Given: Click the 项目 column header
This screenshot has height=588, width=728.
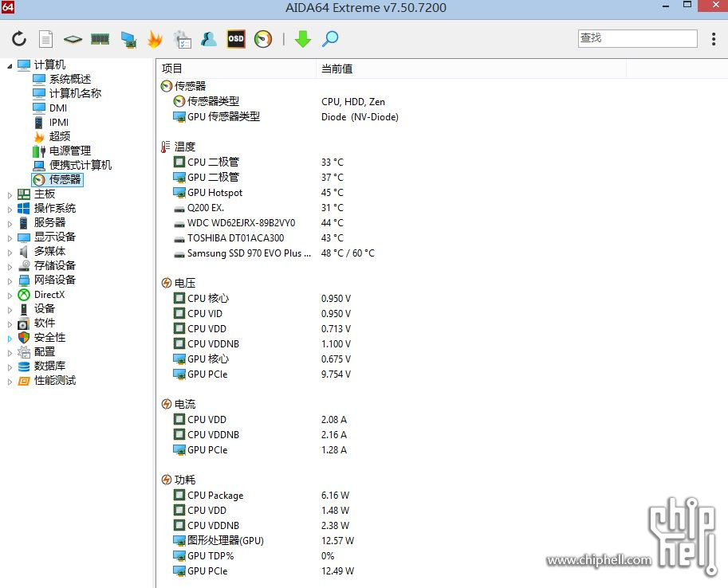Looking at the screenshot, I should (236, 69).
